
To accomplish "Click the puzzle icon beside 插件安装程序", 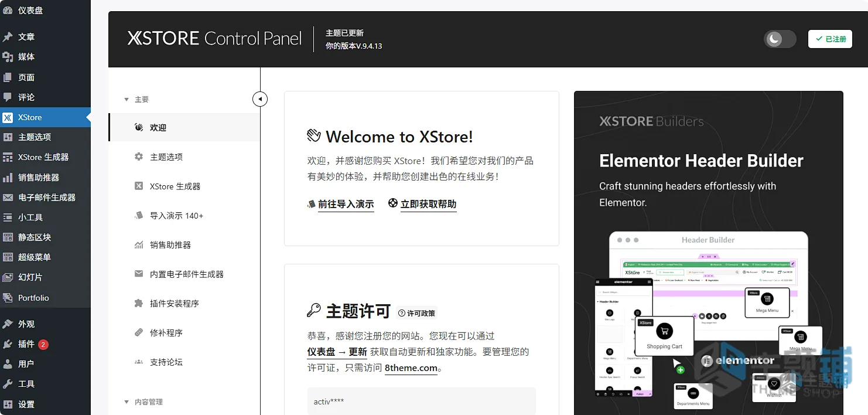I will point(139,303).
